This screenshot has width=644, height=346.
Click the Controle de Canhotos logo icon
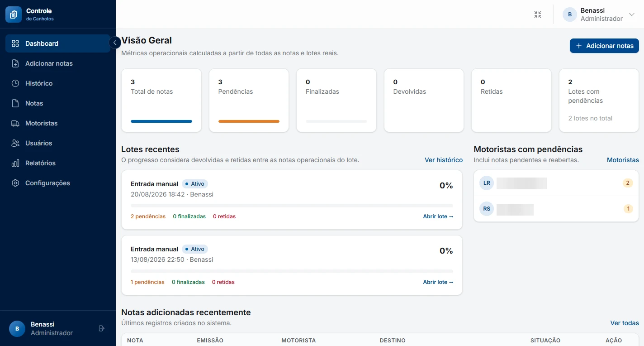point(14,14)
